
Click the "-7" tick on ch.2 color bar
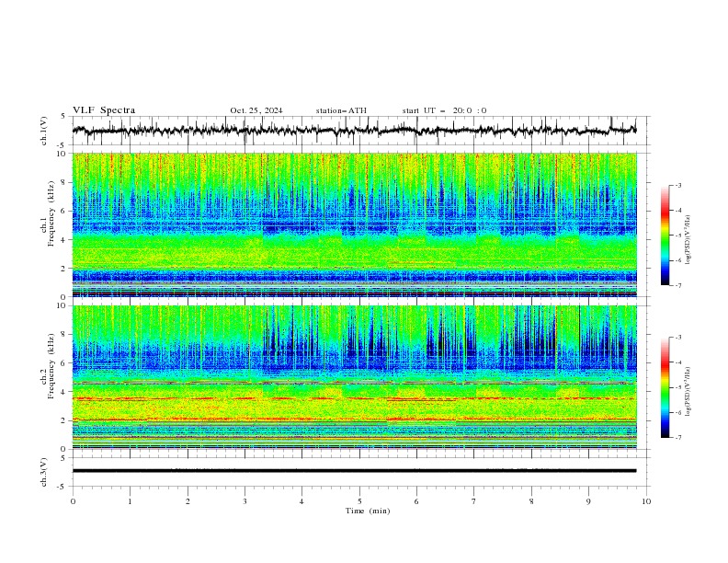point(678,438)
